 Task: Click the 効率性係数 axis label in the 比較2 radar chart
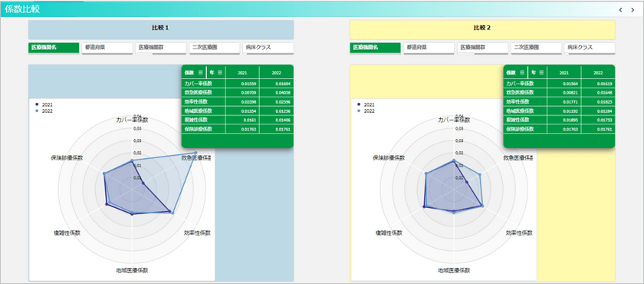[519, 233]
